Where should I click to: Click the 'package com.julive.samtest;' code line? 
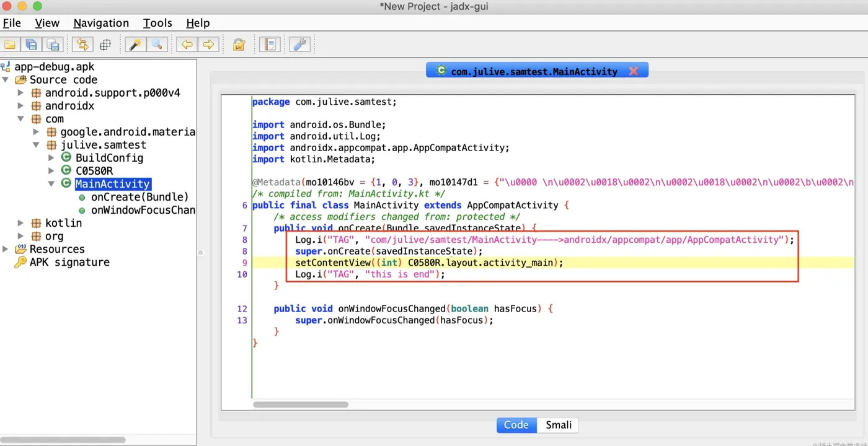click(324, 102)
